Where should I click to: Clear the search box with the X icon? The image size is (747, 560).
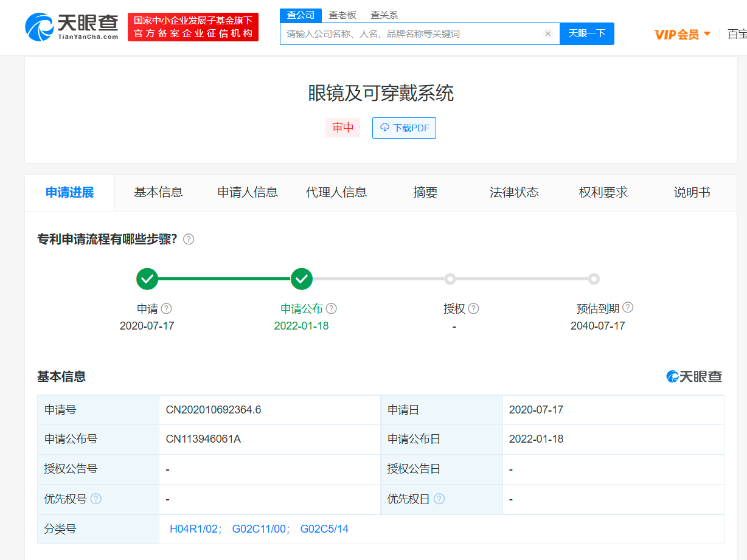[x=547, y=34]
